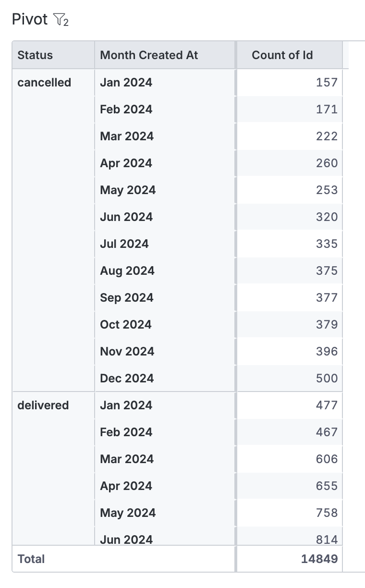Select cancelled Jan 2024 month cell

pyautogui.click(x=126, y=83)
